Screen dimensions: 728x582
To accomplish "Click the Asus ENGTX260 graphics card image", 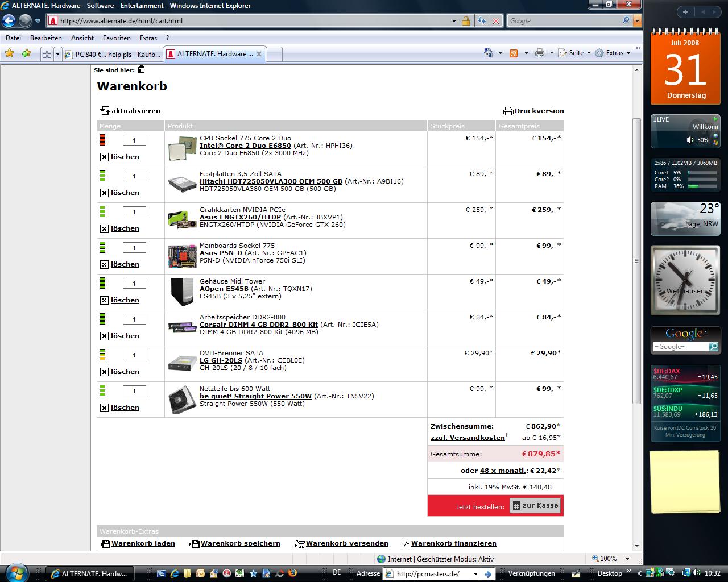I will point(183,219).
